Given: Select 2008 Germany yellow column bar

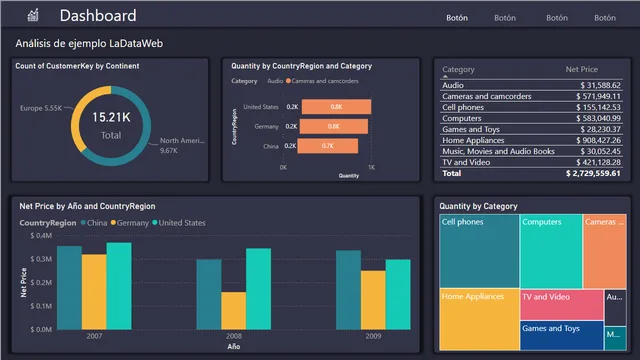Looking at the screenshot, I should tap(234, 311).
